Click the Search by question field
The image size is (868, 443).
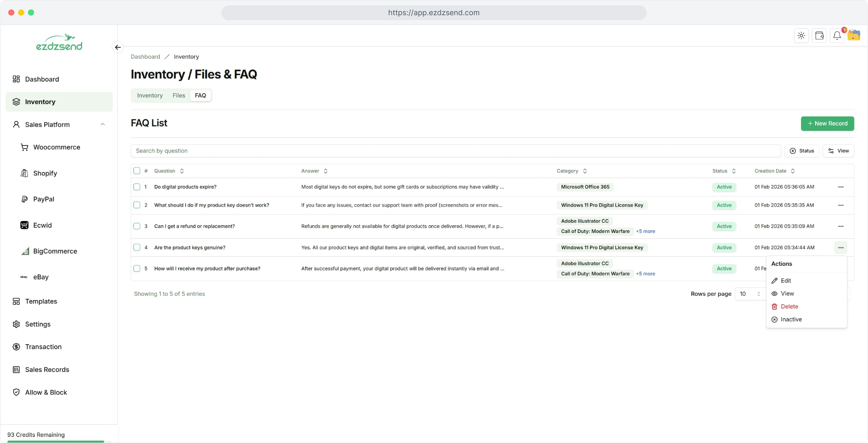coord(455,151)
